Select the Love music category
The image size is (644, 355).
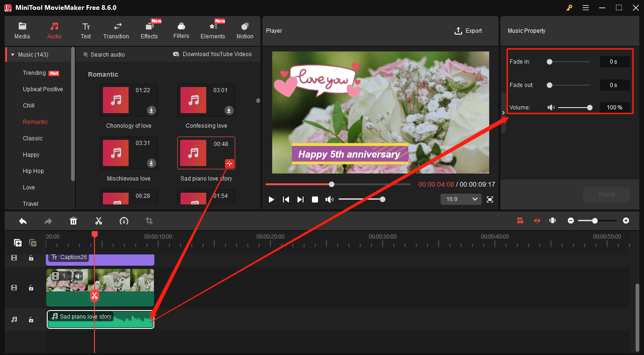29,188
